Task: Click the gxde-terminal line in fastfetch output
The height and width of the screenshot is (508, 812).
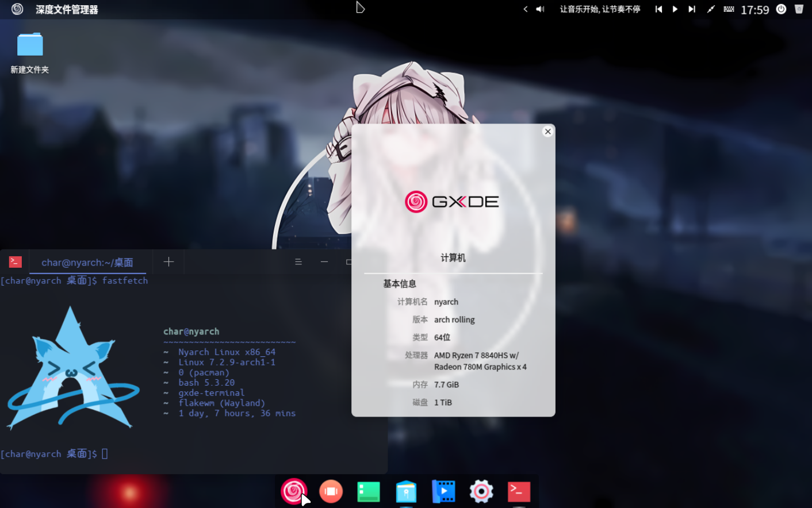Action: [x=211, y=393]
